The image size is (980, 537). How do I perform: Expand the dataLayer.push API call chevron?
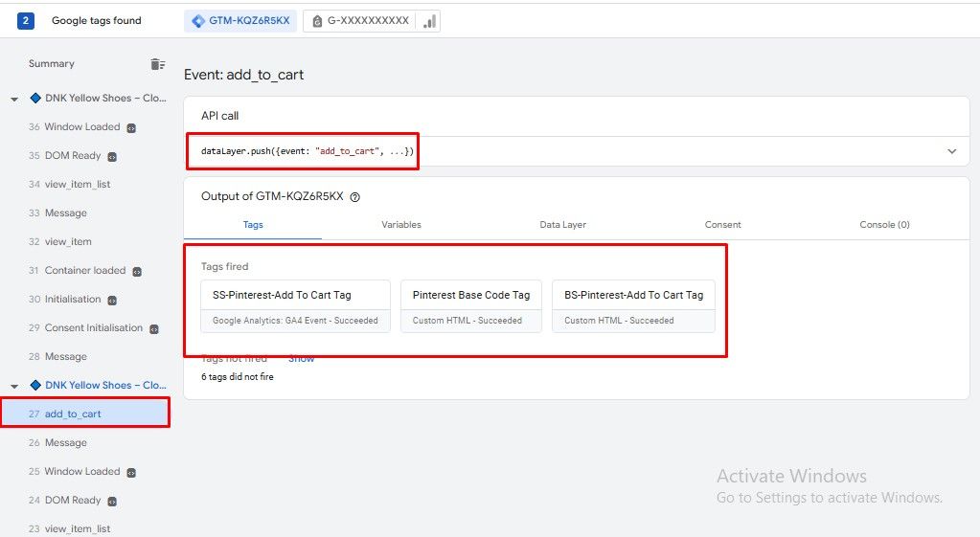pos(951,151)
